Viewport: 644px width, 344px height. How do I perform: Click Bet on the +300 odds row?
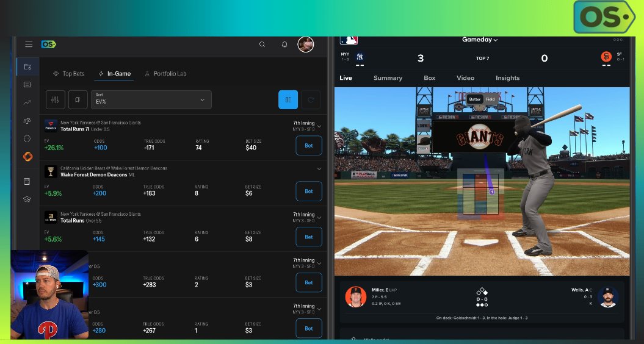309,283
